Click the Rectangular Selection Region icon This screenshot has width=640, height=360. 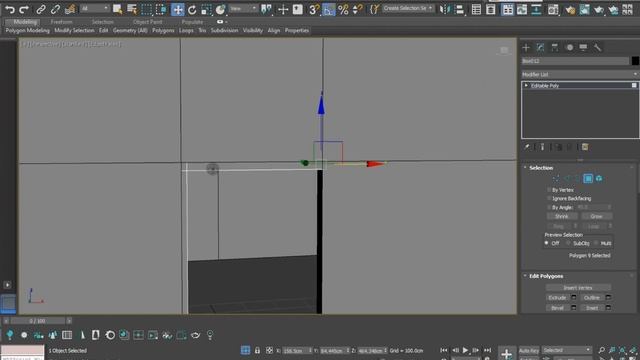pos(147,9)
